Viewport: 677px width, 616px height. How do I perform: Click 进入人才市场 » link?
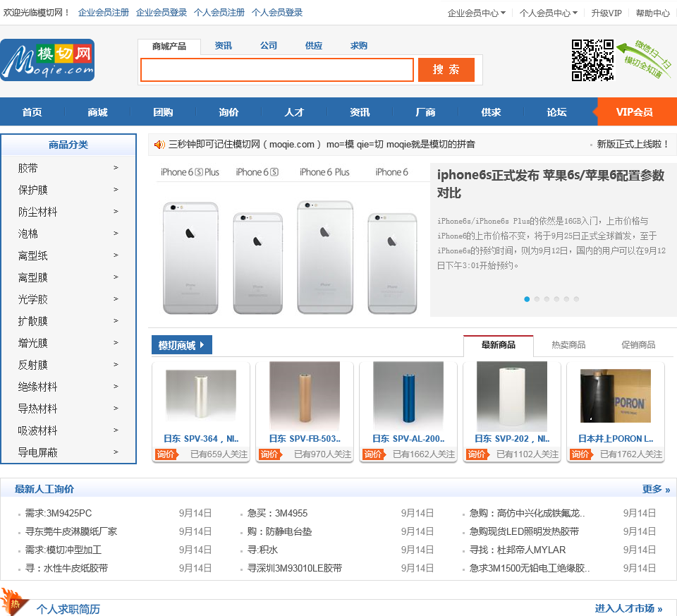point(628,608)
